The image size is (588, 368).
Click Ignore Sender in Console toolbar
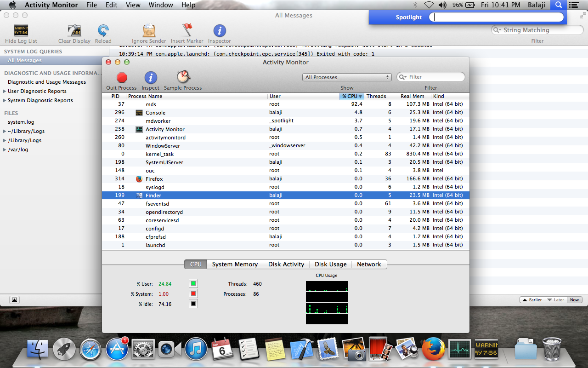point(149,31)
